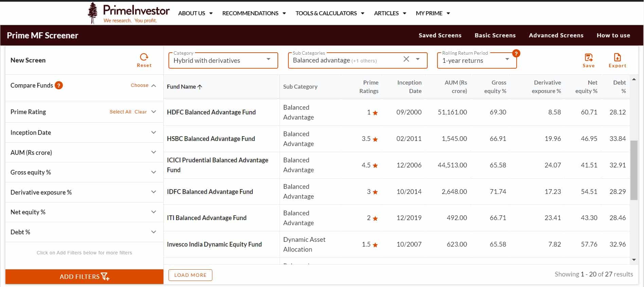Expand the Gross equity % filter
This screenshot has height=287, width=644.
(154, 172)
